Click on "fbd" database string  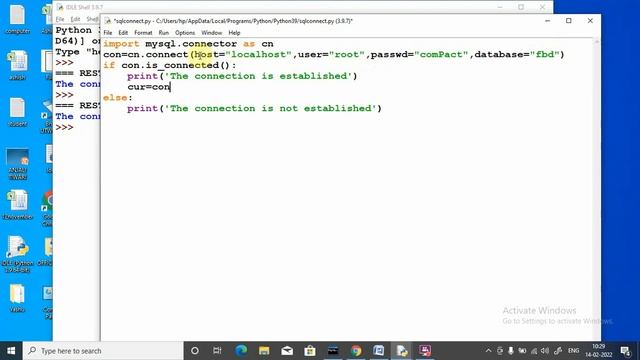pos(544,54)
